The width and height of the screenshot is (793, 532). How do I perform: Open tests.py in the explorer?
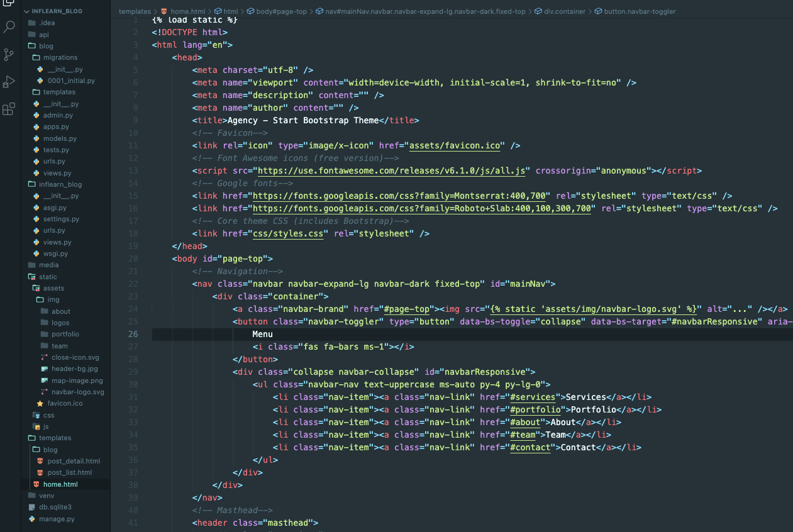[56, 150]
